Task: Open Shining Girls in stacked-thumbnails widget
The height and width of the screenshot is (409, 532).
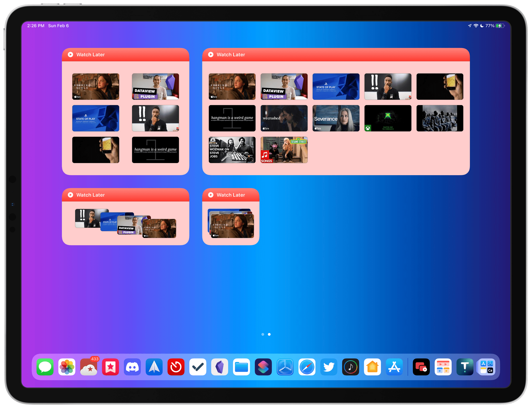Action: (159, 228)
